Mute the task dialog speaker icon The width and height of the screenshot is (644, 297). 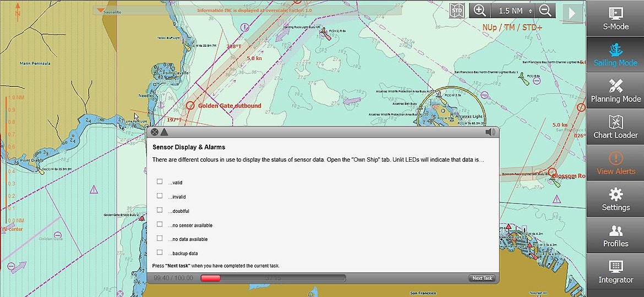(x=490, y=132)
